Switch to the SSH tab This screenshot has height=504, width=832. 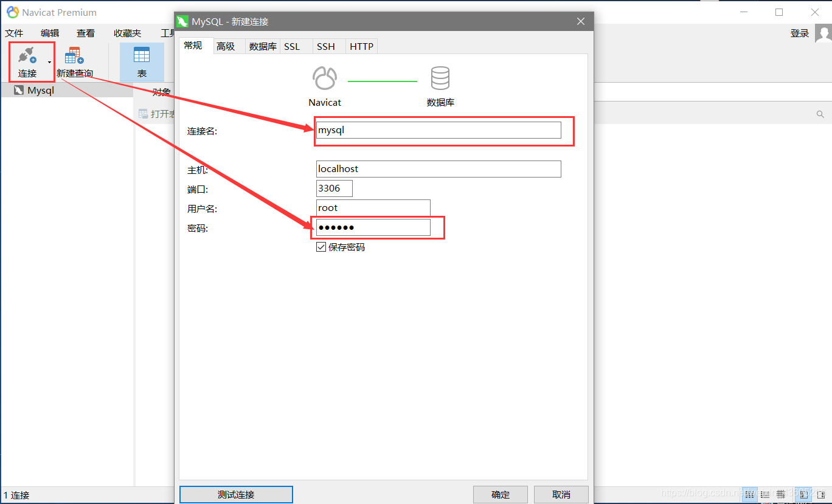[325, 46]
